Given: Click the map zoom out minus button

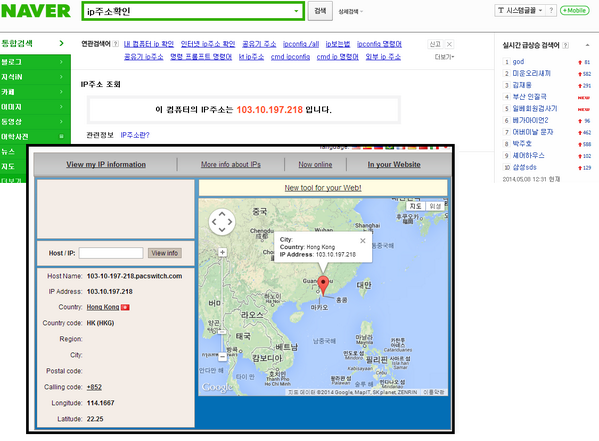Looking at the screenshot, I should [222, 357].
